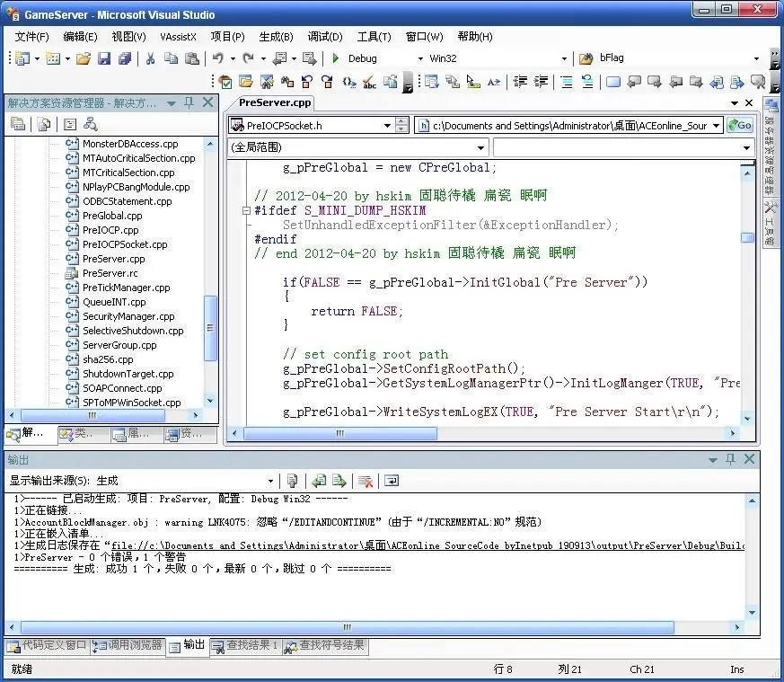Click the green Go button
Image resolution: width=784 pixels, height=682 pixels.
pyautogui.click(x=740, y=125)
